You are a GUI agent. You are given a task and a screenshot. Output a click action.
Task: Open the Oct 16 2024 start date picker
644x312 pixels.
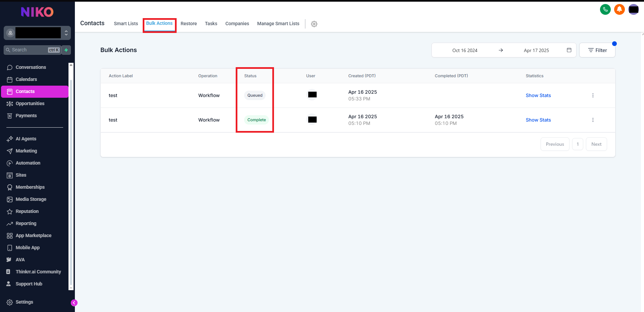point(465,50)
